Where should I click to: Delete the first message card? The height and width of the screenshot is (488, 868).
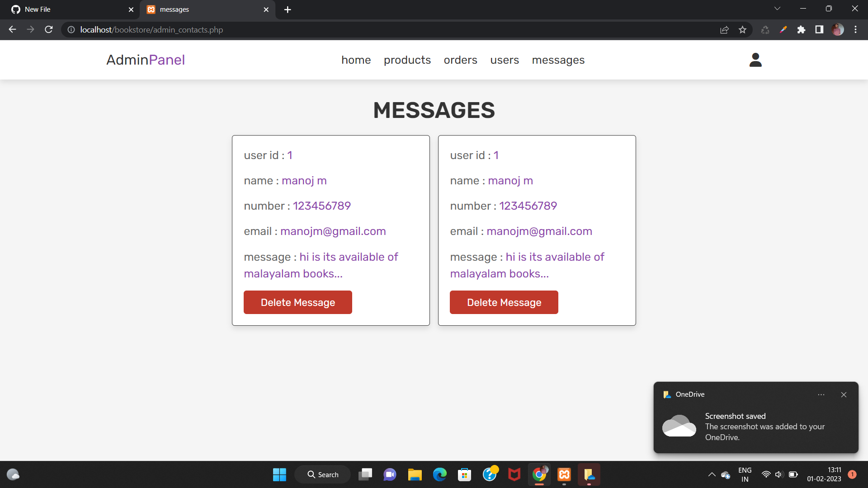point(298,302)
